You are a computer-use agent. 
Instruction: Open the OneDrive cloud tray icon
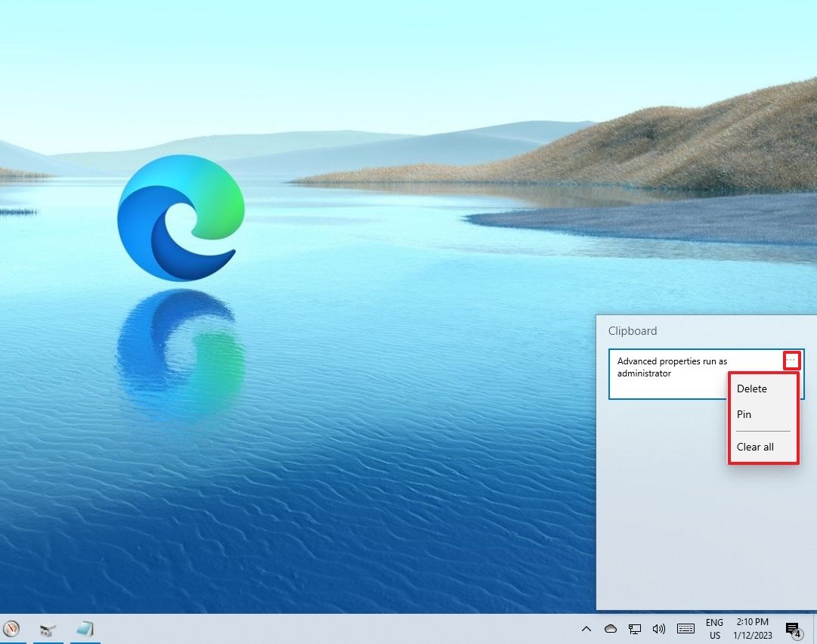coord(611,629)
